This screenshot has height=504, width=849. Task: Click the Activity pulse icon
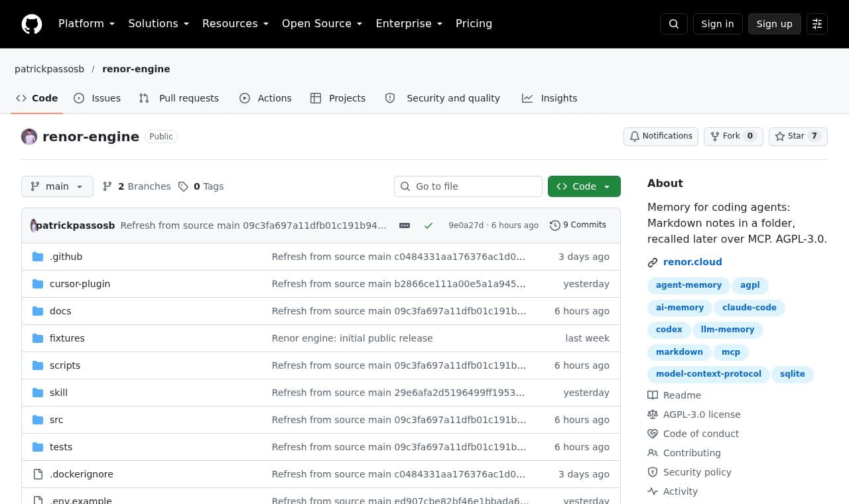pos(653,491)
